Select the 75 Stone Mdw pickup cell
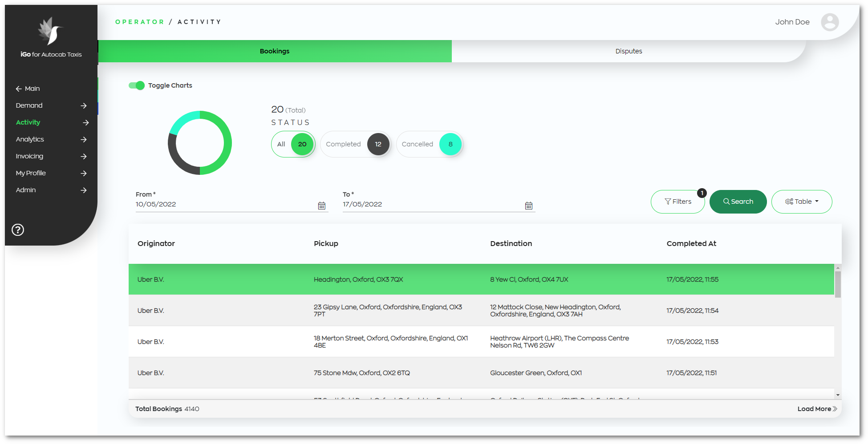This screenshot has height=444, width=868. tap(362, 373)
